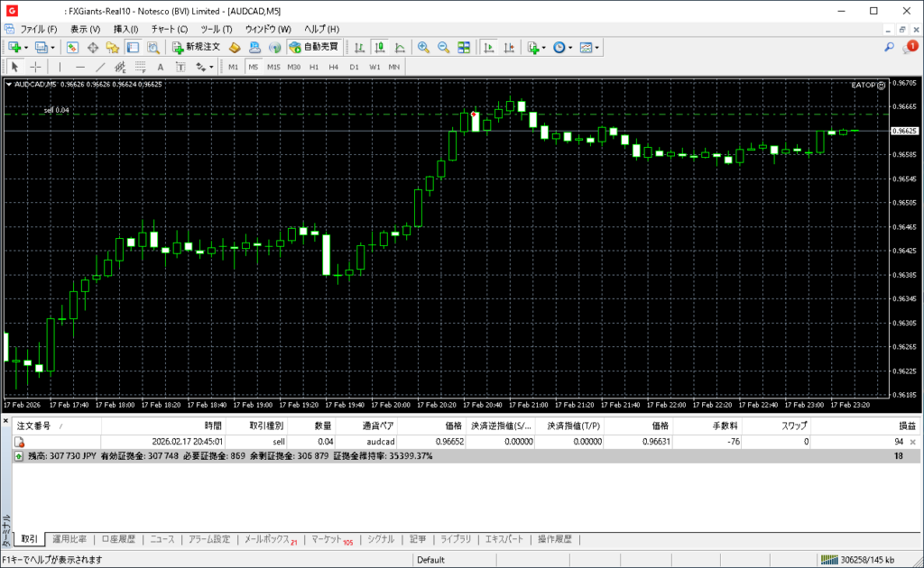Zoom out of the chart
This screenshot has height=568, width=924.
(443, 47)
